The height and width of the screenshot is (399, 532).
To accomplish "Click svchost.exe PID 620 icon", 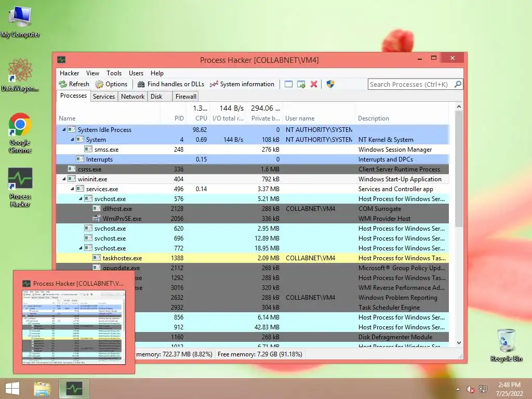I will 88,228.
